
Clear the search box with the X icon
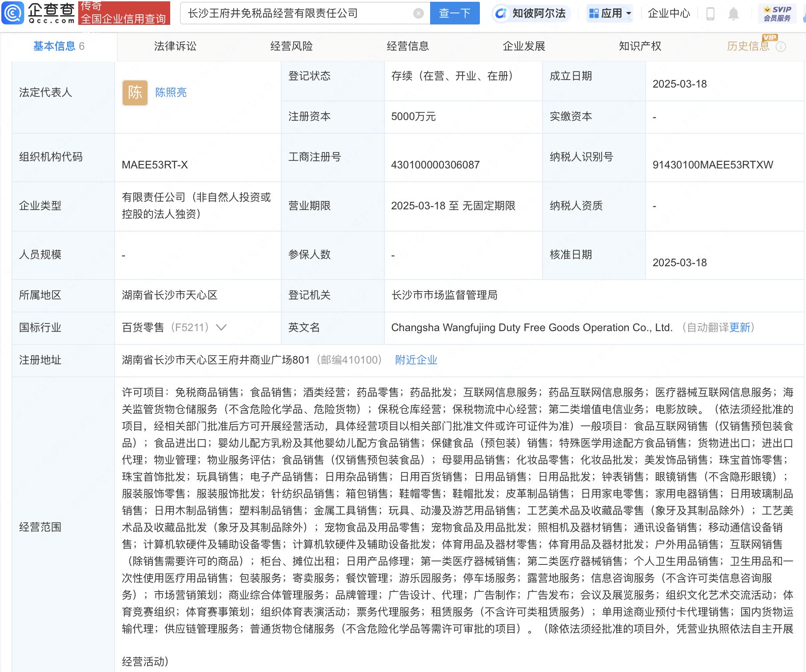pyautogui.click(x=418, y=13)
